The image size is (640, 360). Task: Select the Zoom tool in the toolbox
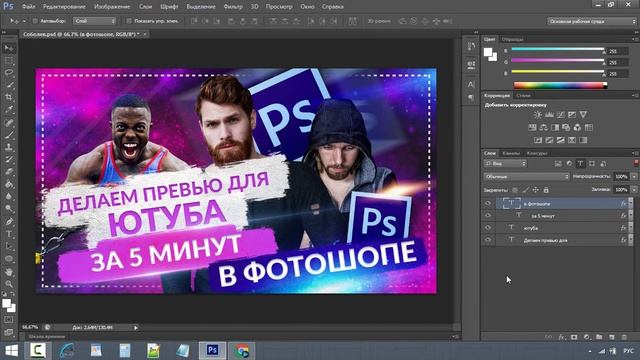click(9, 284)
